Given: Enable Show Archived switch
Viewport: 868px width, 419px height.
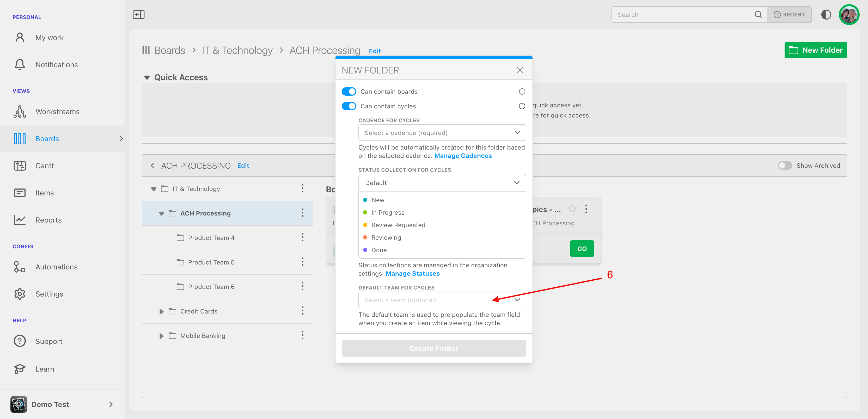Looking at the screenshot, I should pyautogui.click(x=785, y=165).
